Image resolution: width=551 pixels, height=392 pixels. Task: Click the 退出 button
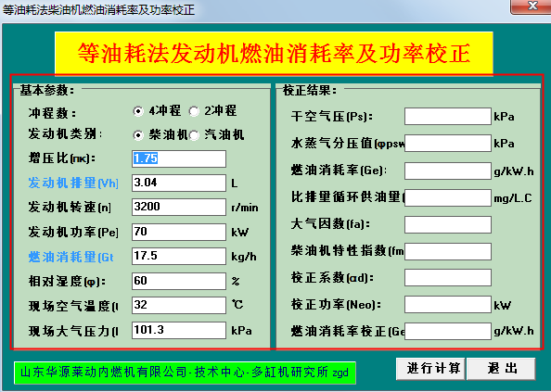pyautogui.click(x=501, y=369)
